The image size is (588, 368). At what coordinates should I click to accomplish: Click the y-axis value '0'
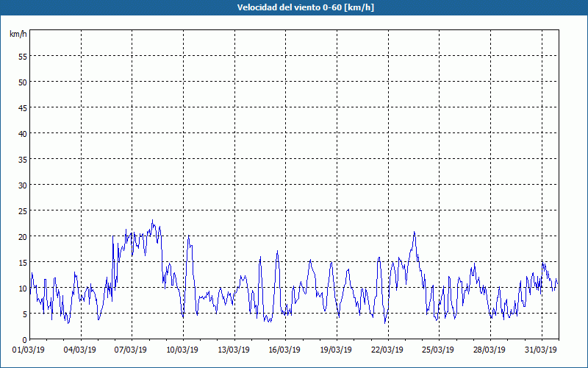25,340
